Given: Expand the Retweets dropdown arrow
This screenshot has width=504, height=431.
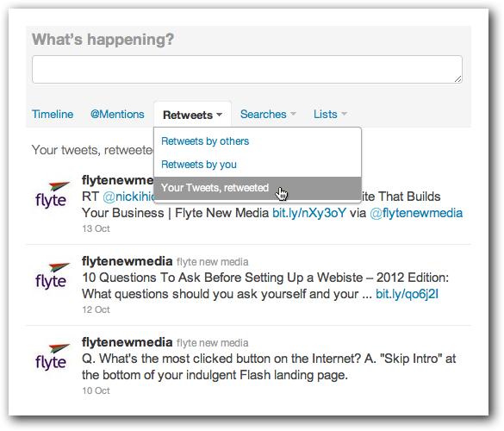Looking at the screenshot, I should pyautogui.click(x=219, y=115).
